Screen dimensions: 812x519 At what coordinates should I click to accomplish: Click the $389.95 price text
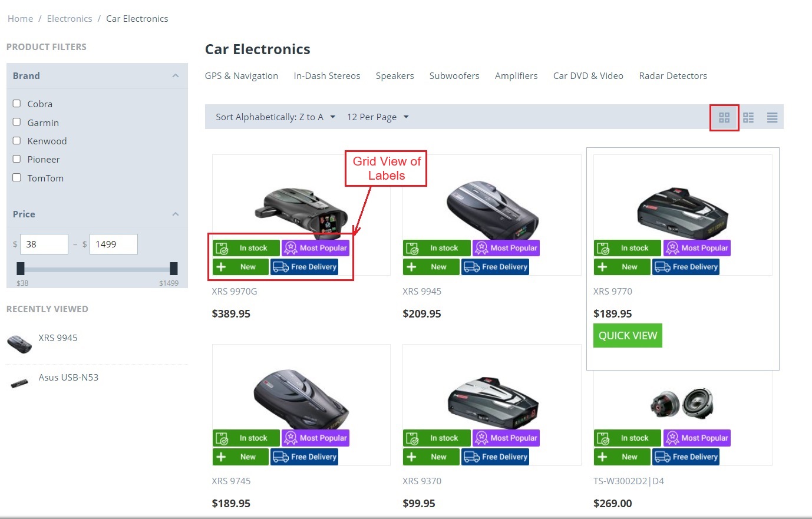[x=231, y=314]
